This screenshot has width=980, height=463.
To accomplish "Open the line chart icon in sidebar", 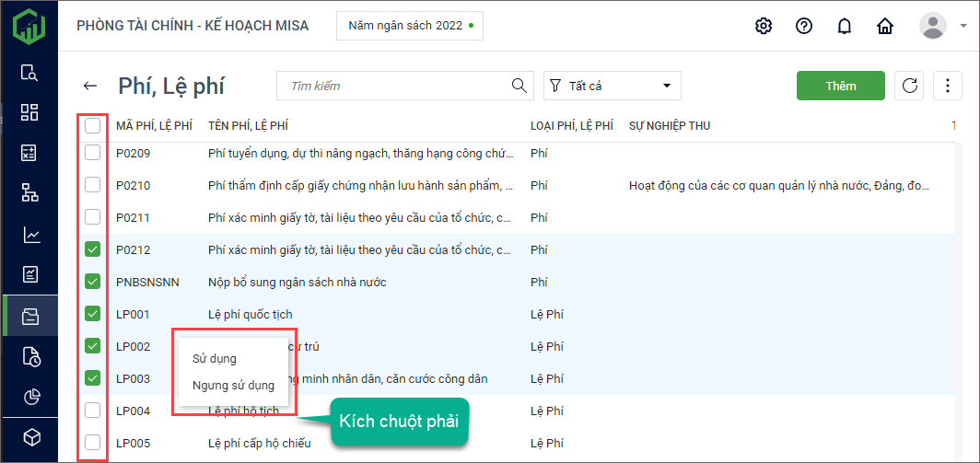I will tap(29, 235).
